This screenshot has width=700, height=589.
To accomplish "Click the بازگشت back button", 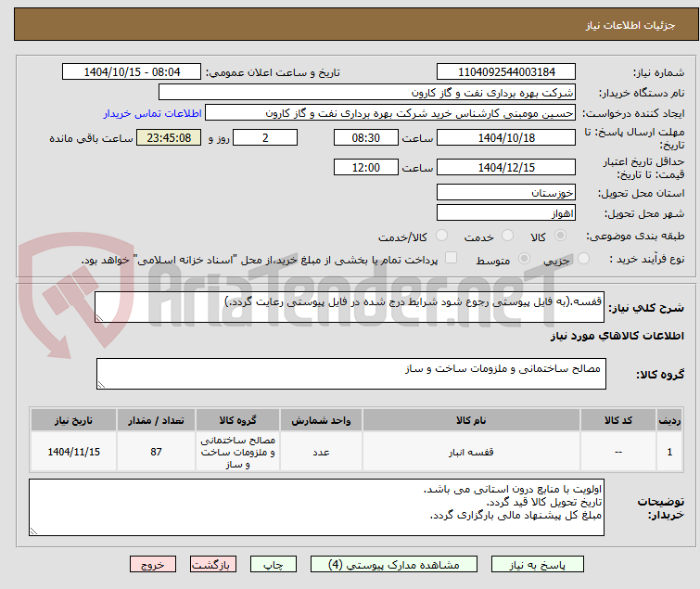I will click(213, 565).
